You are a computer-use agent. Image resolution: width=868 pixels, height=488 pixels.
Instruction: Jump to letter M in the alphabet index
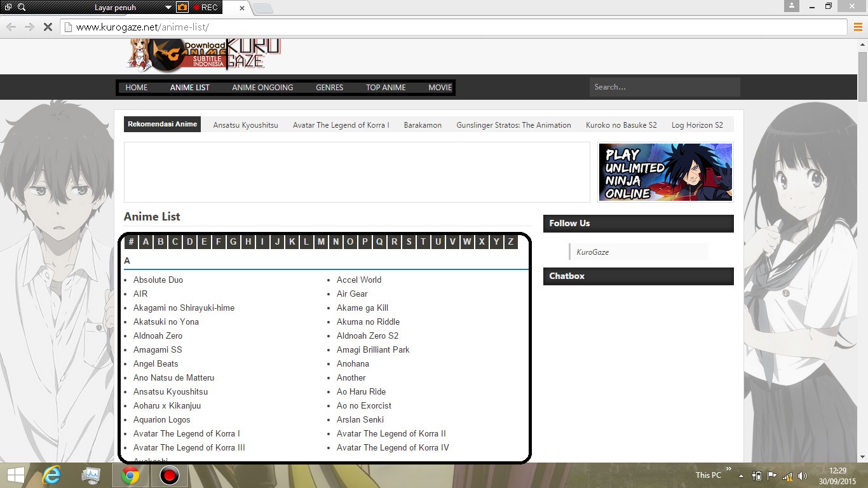point(322,241)
